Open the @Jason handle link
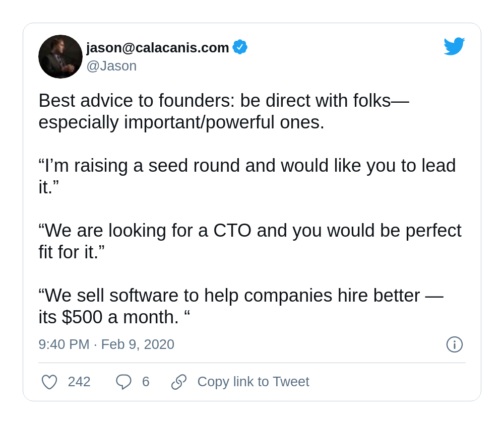This screenshot has width=504, height=424. pos(111,66)
